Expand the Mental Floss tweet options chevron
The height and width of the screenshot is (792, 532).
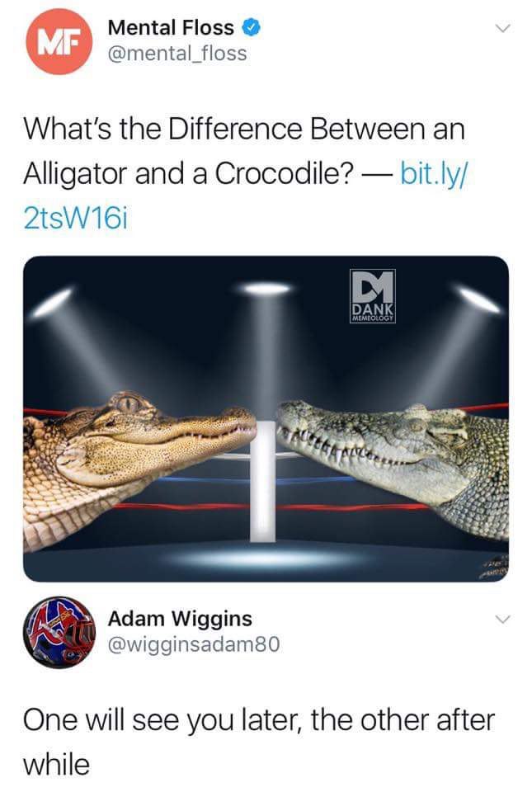tap(501, 28)
